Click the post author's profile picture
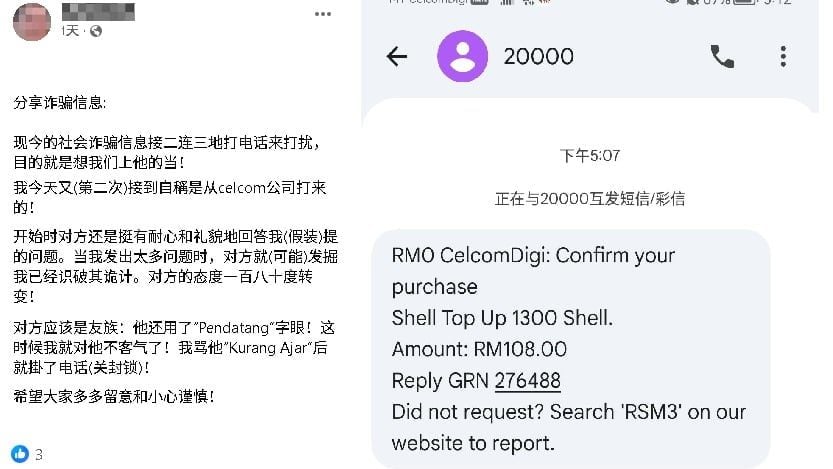Image resolution: width=833 pixels, height=469 pixels. click(33, 22)
